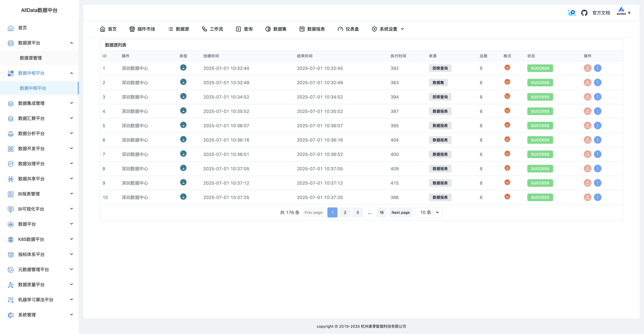Viewport: 644px width, 334px height.
Task: Click the 数据共享平台 icon in sidebar
Action: (10, 179)
